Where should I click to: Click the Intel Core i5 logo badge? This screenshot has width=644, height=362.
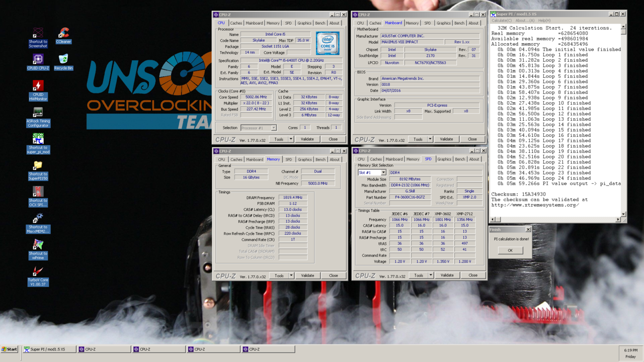[x=328, y=43]
